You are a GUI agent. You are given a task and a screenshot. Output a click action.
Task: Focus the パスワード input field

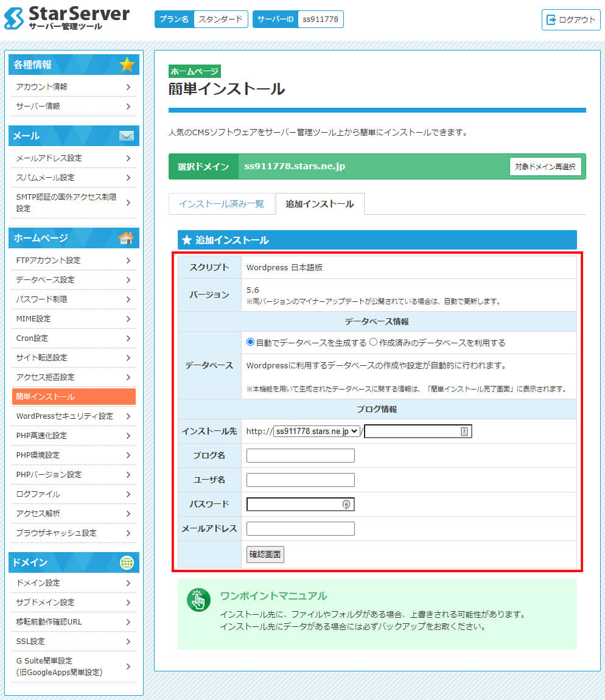[x=301, y=505]
